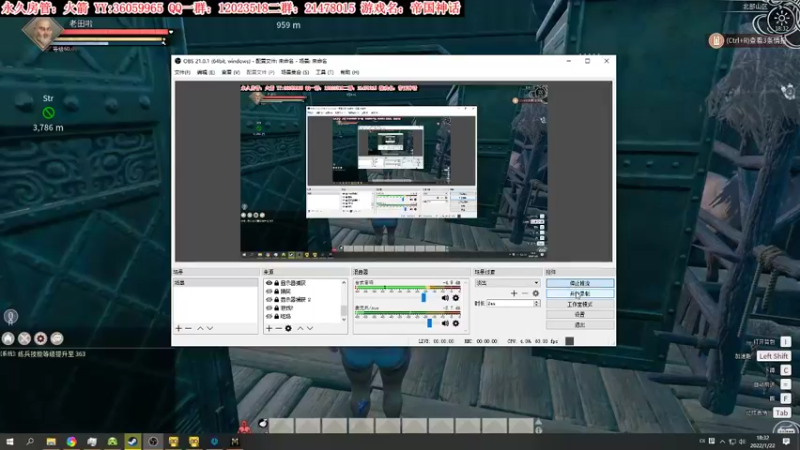
Task: Open Scene Collection menu in OBS
Action: tap(295, 72)
